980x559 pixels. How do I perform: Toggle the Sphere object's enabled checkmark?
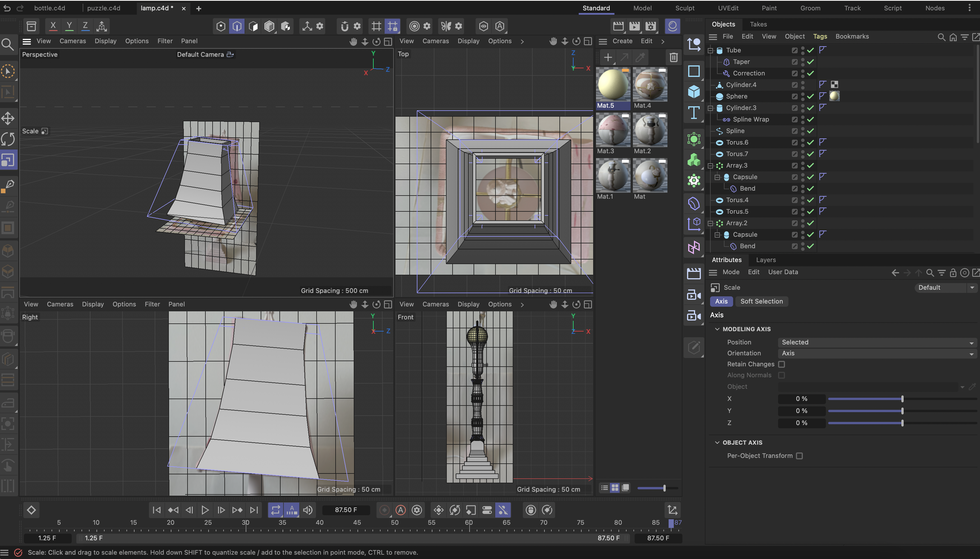click(810, 96)
